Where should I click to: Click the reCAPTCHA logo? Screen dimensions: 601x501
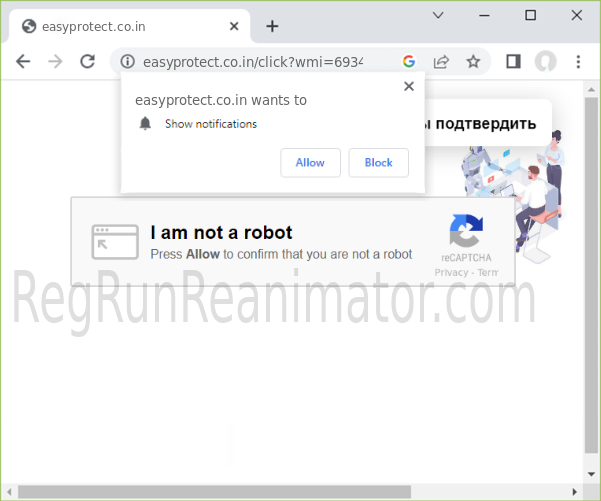click(465, 232)
